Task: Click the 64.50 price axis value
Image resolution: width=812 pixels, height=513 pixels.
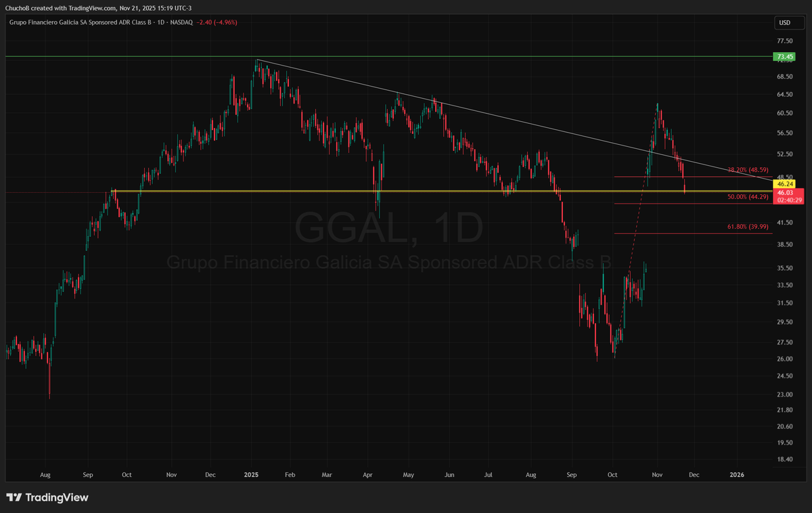Action: pyautogui.click(x=786, y=95)
